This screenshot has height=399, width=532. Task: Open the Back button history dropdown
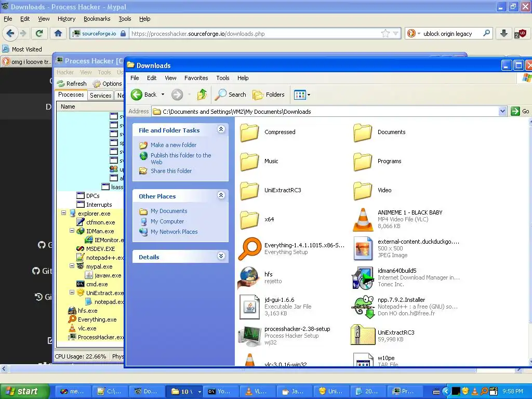[163, 95]
